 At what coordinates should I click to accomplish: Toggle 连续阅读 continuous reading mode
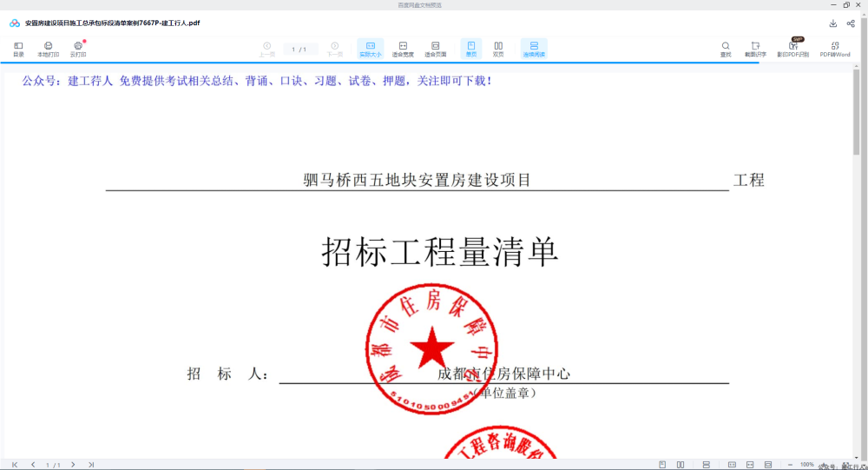(534, 50)
